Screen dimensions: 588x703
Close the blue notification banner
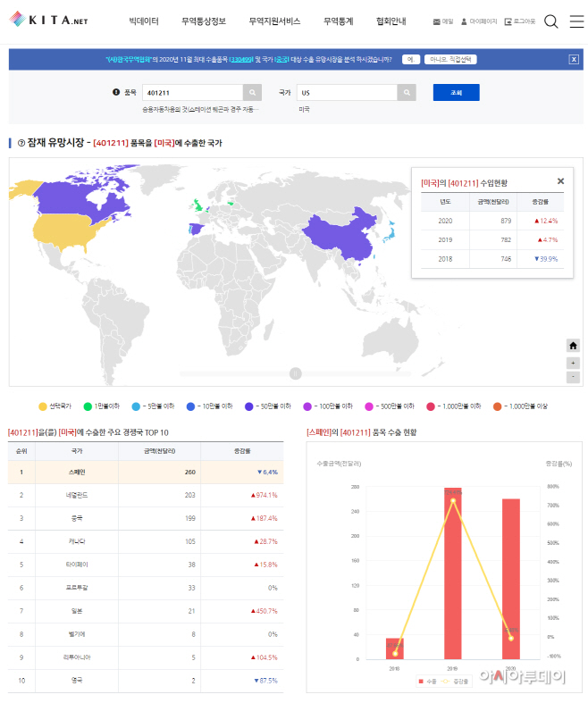(574, 59)
